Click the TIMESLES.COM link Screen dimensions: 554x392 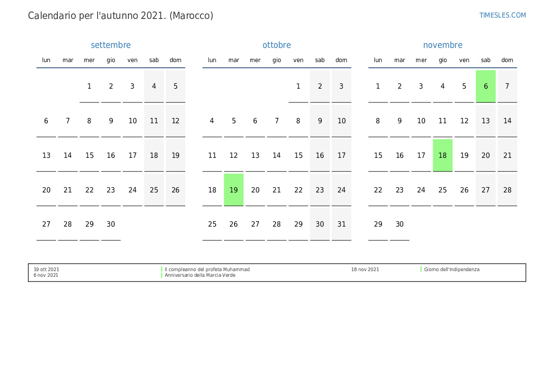point(502,15)
